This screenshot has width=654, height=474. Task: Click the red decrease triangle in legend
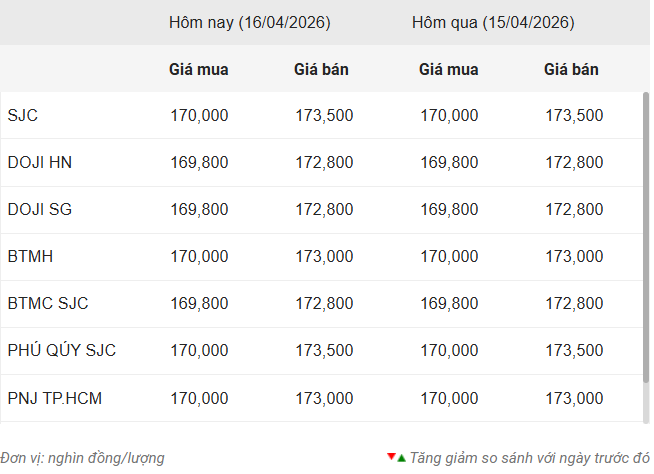391,456
